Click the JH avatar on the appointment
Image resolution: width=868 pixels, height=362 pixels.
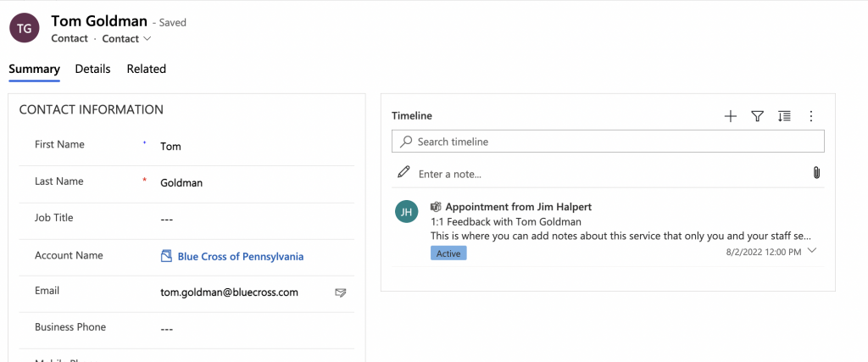pyautogui.click(x=407, y=213)
